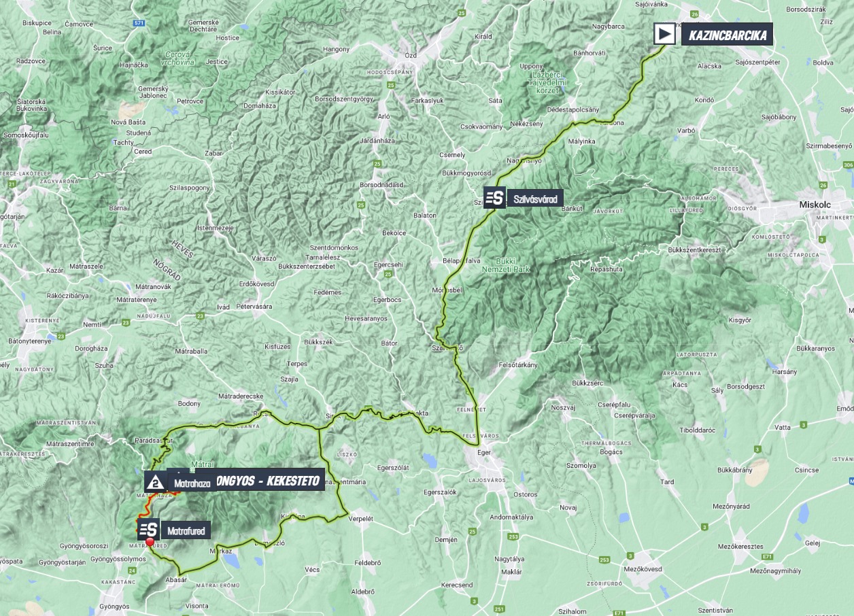Screen dimensions: 854x616
Task: Select the Szilvásvárad sprint label
Action: tap(536, 199)
